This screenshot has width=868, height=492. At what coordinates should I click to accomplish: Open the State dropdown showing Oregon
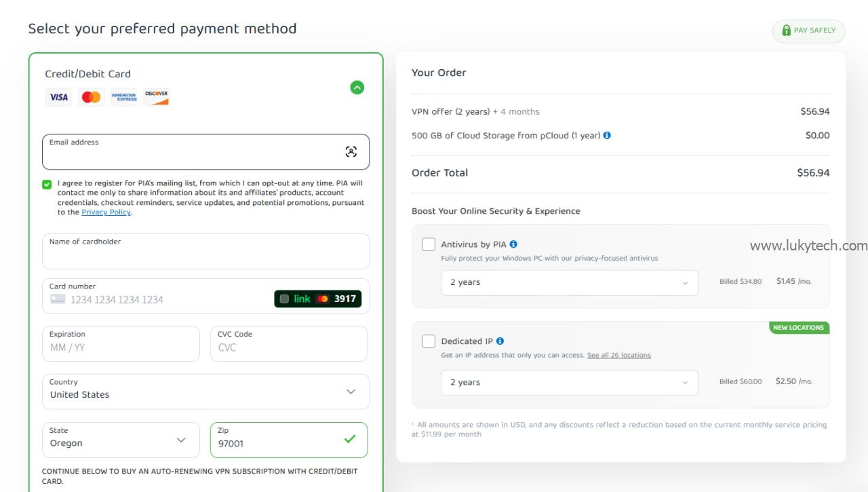tap(121, 440)
